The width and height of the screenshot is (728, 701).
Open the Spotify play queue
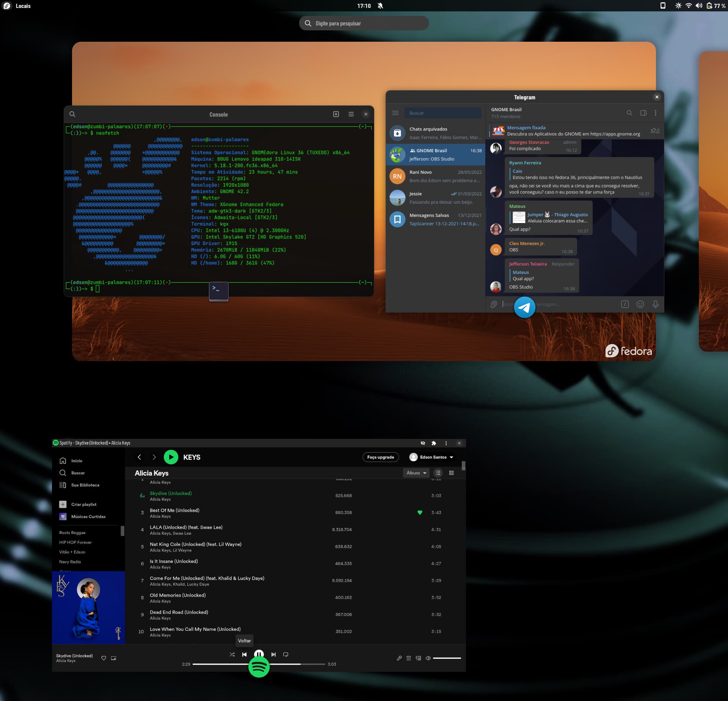pyautogui.click(x=409, y=658)
